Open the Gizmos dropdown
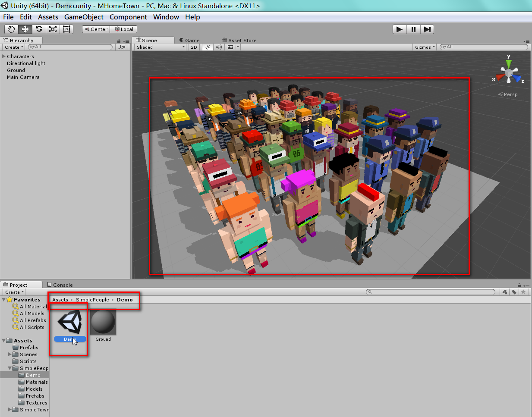The height and width of the screenshot is (417, 532). 425,47
